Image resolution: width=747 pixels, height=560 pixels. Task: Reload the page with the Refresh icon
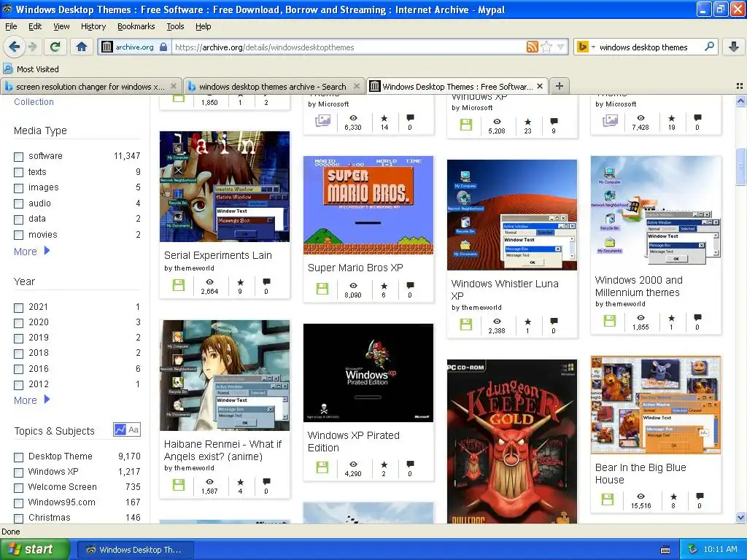[55, 47]
